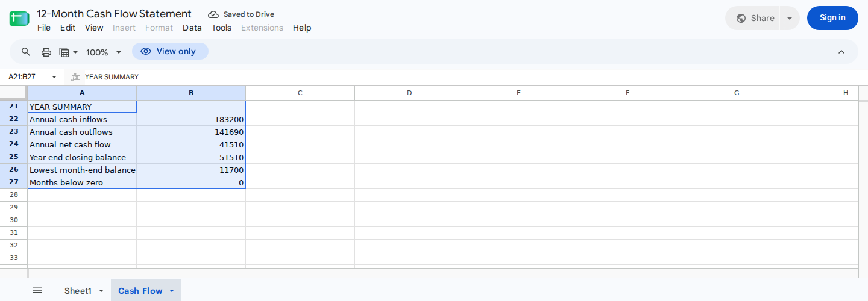
Task: Select column B header
Action: click(x=191, y=93)
